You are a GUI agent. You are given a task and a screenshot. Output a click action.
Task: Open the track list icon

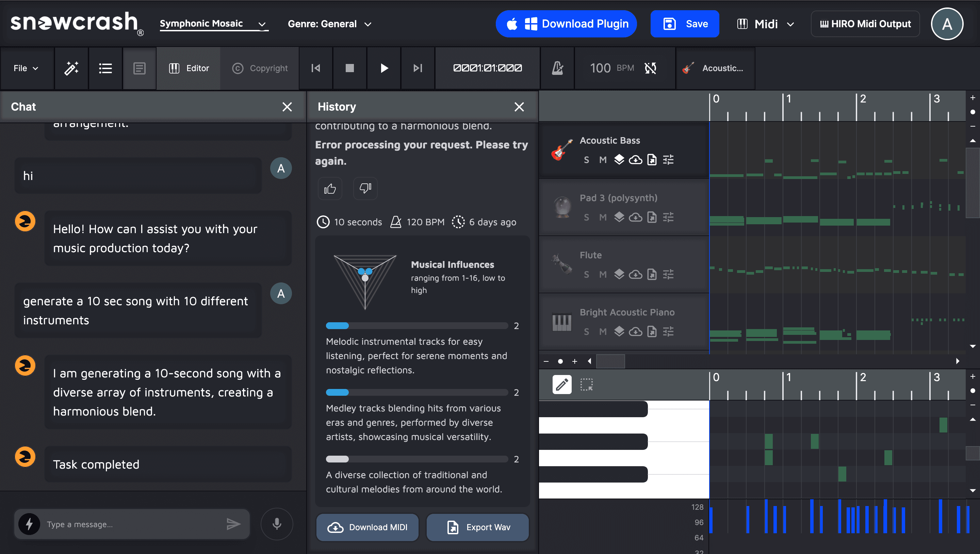105,68
